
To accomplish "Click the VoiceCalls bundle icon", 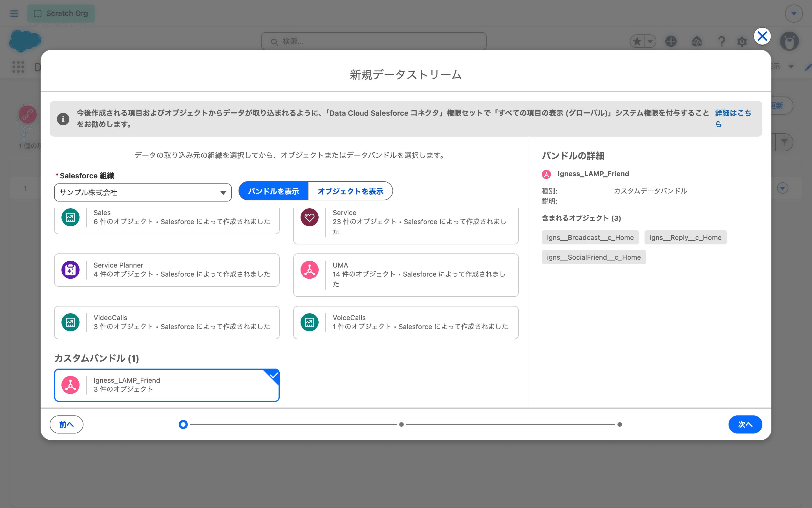I will [x=309, y=322].
